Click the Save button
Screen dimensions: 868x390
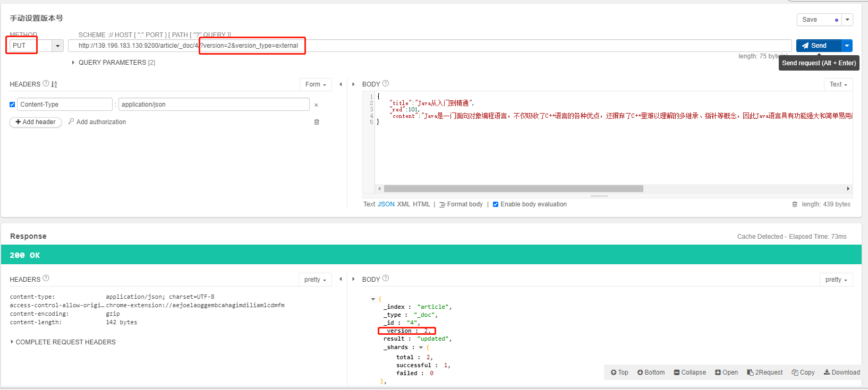point(820,20)
